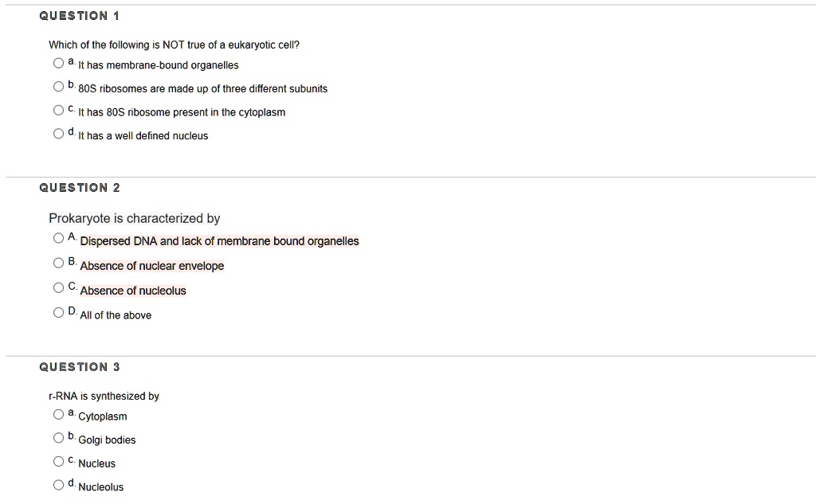This screenshot has height=504, width=816.
Task: Select option a 'Cytoplasm' in Question 3
Action: (x=58, y=414)
